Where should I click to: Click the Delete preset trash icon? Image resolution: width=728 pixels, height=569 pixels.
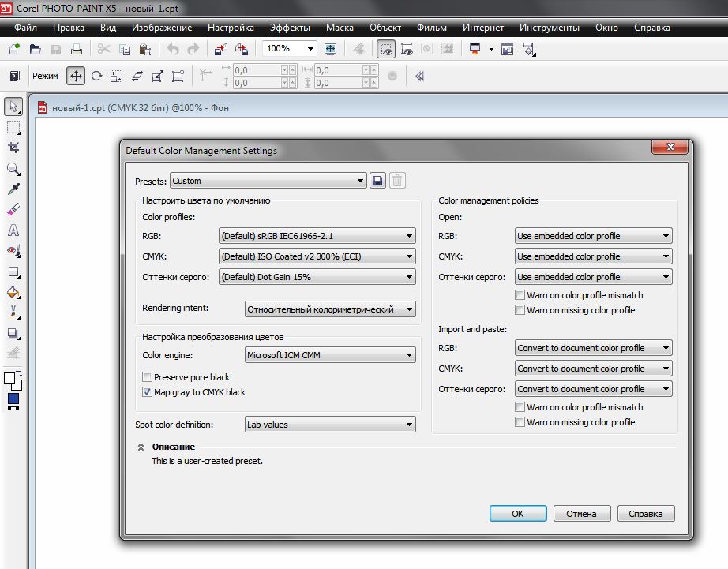pyautogui.click(x=397, y=181)
